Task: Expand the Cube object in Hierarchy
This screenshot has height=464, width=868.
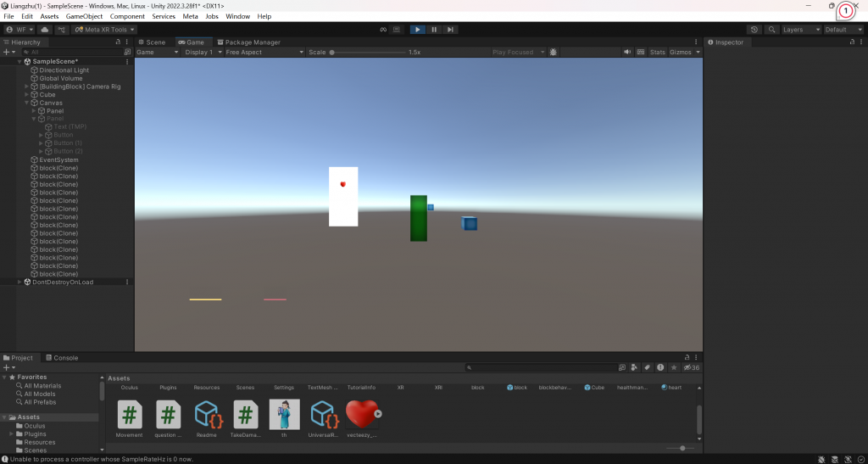Action: click(x=28, y=95)
